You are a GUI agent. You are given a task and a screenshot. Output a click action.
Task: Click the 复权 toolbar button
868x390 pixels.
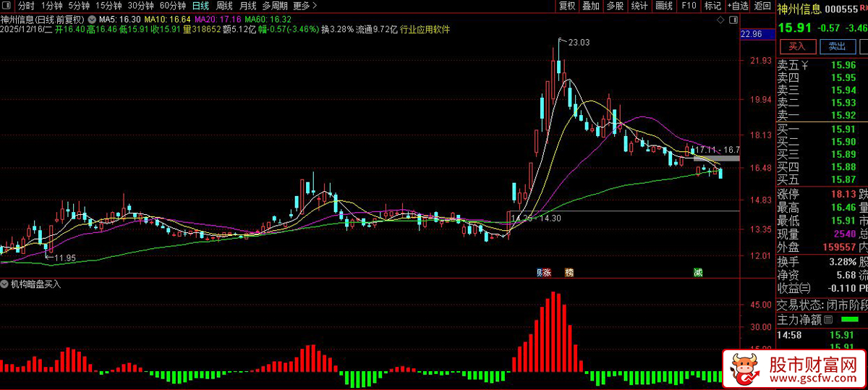tap(567, 6)
